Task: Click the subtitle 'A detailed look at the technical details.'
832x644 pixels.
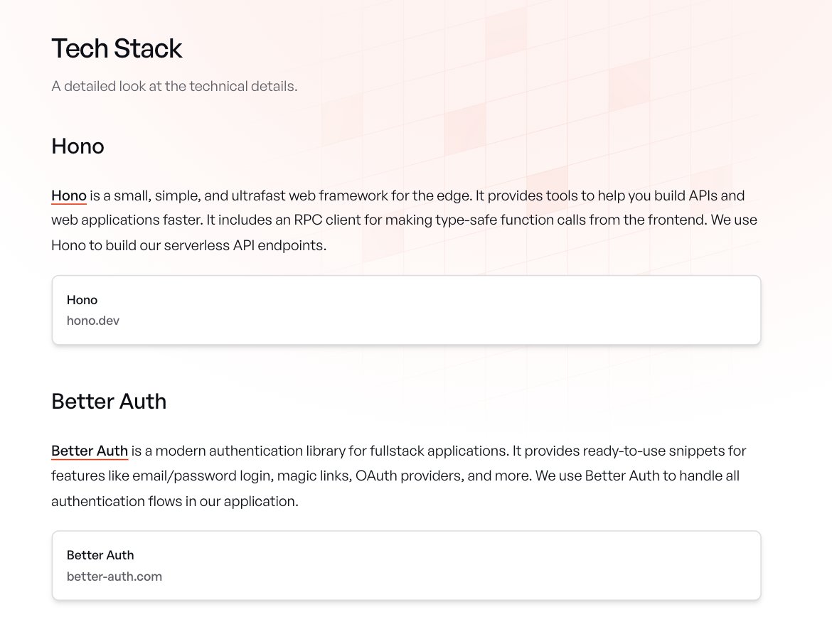Action: pos(174,86)
